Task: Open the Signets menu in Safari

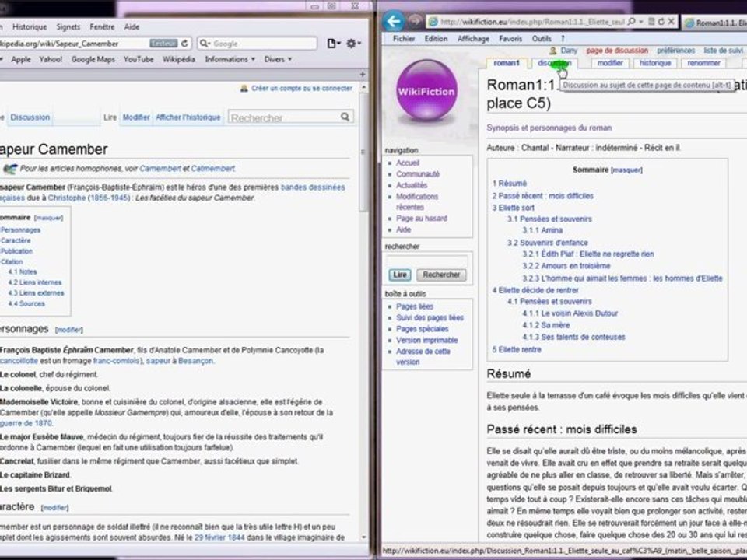Action: [x=68, y=26]
